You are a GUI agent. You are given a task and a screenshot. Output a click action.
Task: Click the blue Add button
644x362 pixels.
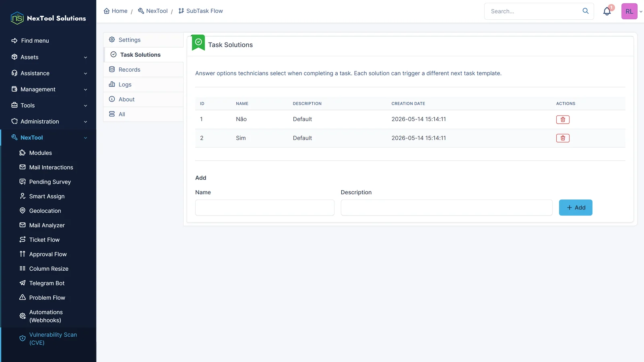click(576, 208)
